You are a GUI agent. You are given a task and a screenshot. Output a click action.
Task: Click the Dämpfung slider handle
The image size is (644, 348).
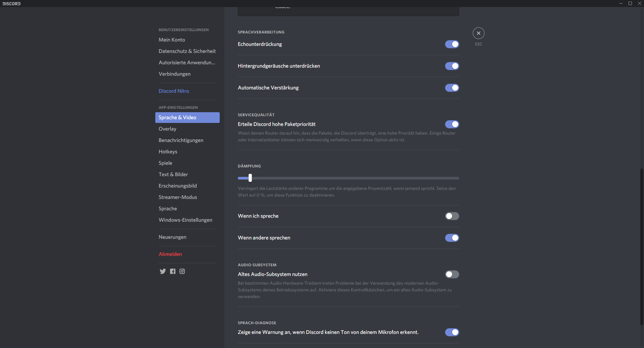click(x=250, y=178)
